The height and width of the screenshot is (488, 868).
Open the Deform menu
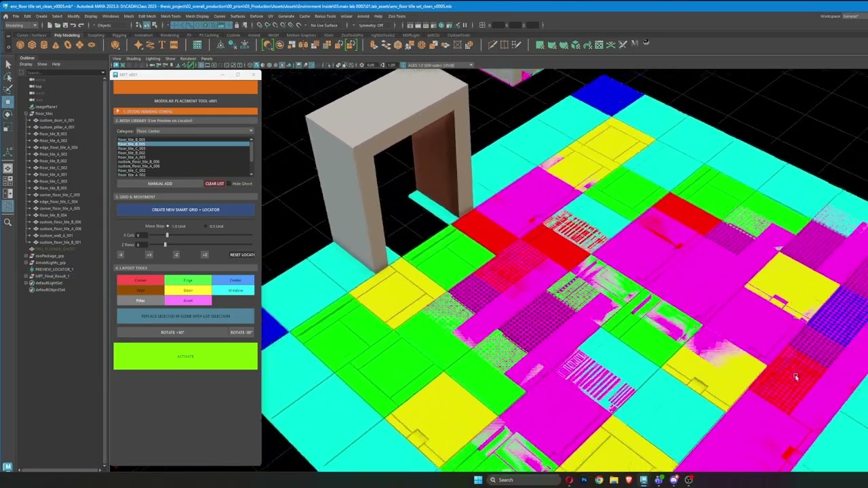256,16
